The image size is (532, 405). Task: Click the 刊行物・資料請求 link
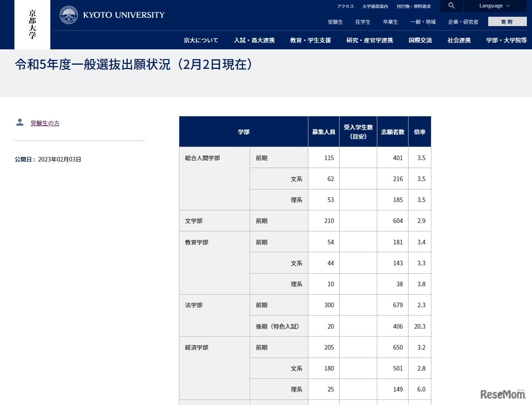point(414,6)
